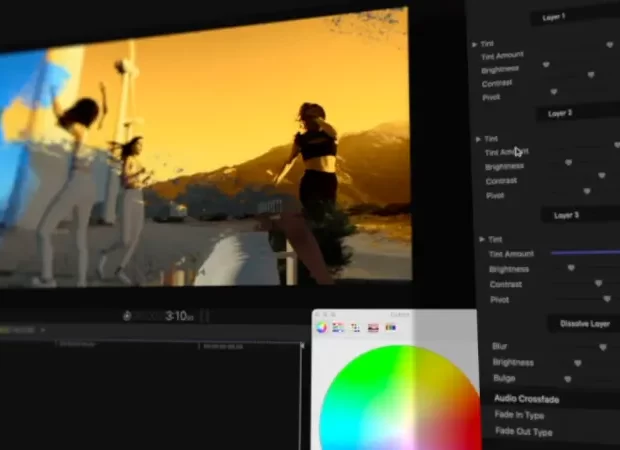Select the 'Bulge' label under Dissolve Layer
This screenshot has width=620, height=450.
504,378
